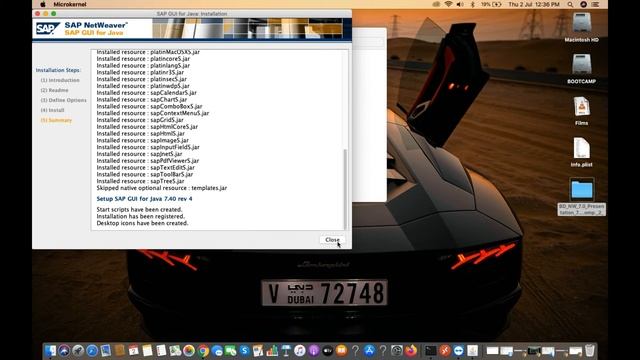Select the (3) Define Options step
Screen dimensions: 640x360
pyautogui.click(x=63, y=100)
